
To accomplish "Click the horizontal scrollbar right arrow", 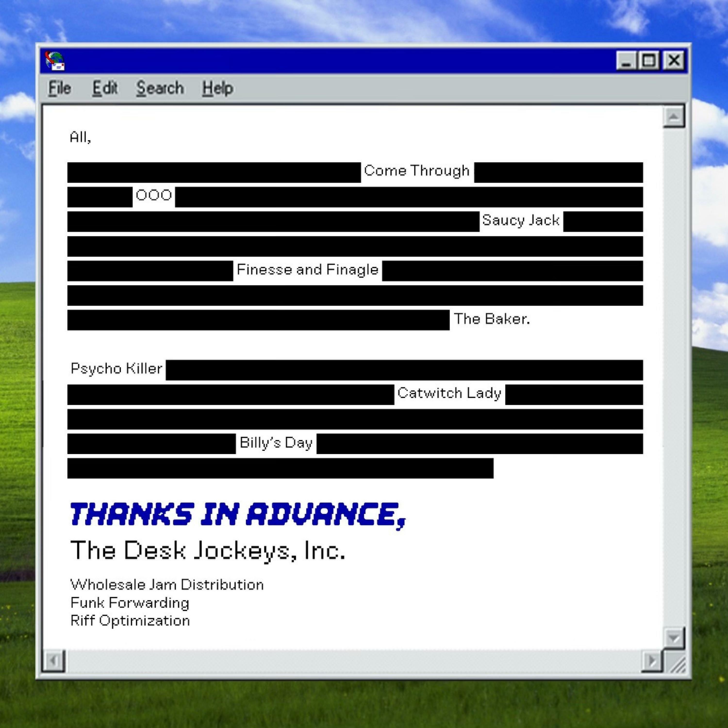I will 652,661.
